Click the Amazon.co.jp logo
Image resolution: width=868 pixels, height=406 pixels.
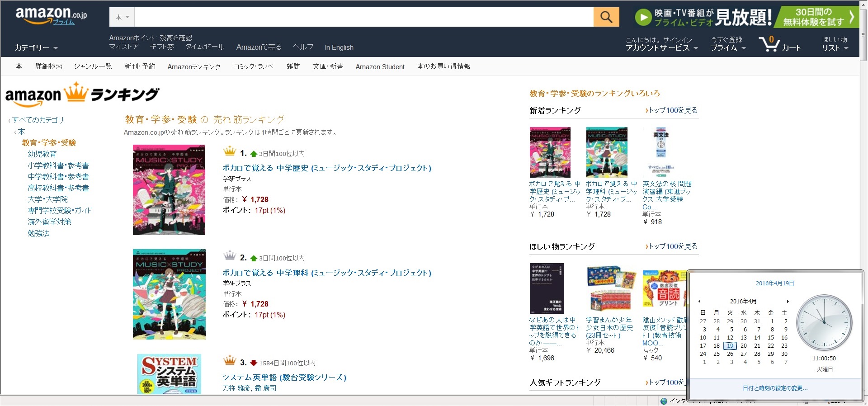coord(51,16)
